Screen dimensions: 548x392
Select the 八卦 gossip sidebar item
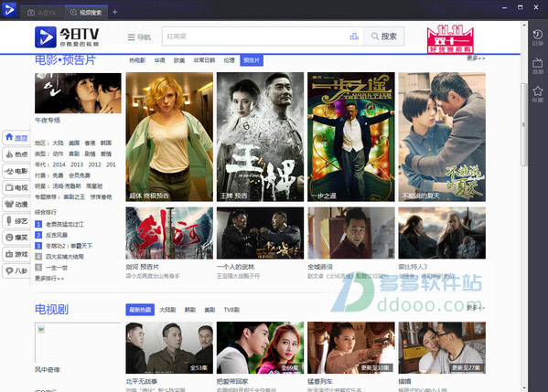tap(16, 270)
